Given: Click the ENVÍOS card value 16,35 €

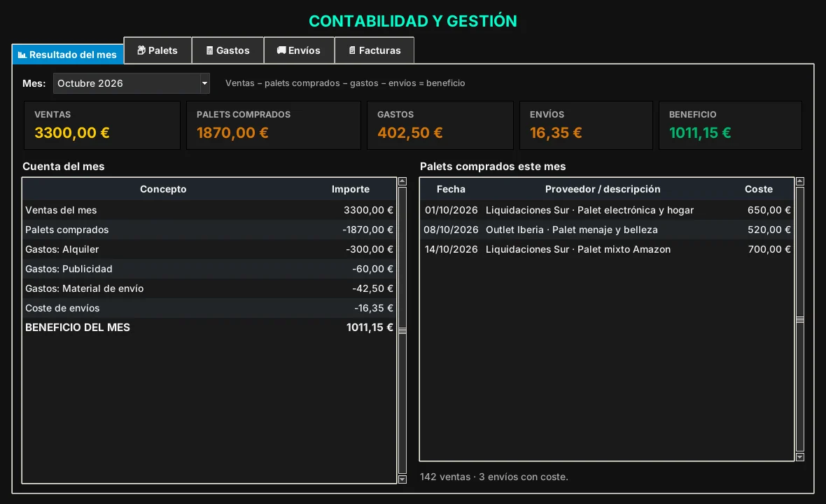Looking at the screenshot, I should pos(556,133).
